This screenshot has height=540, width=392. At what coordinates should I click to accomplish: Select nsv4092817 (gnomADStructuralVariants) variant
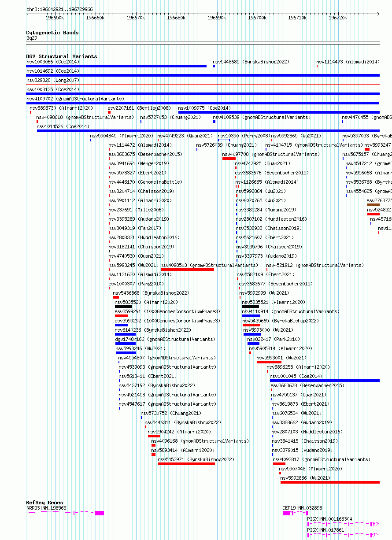(322, 460)
